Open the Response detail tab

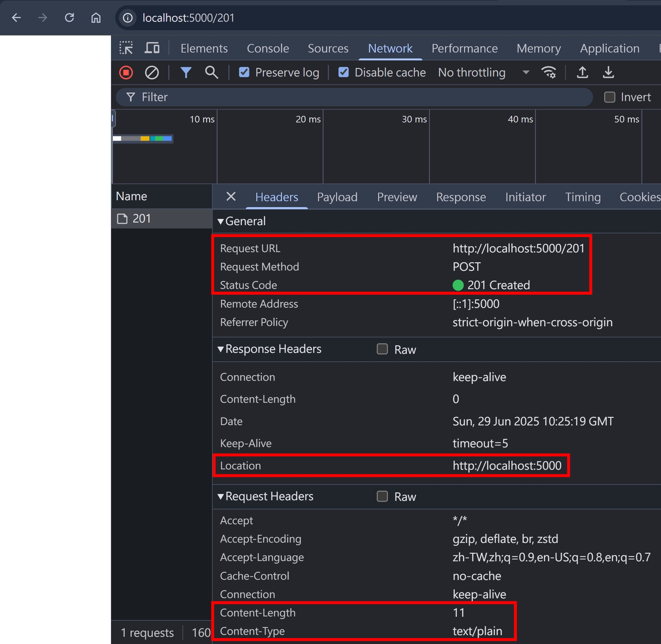(461, 197)
